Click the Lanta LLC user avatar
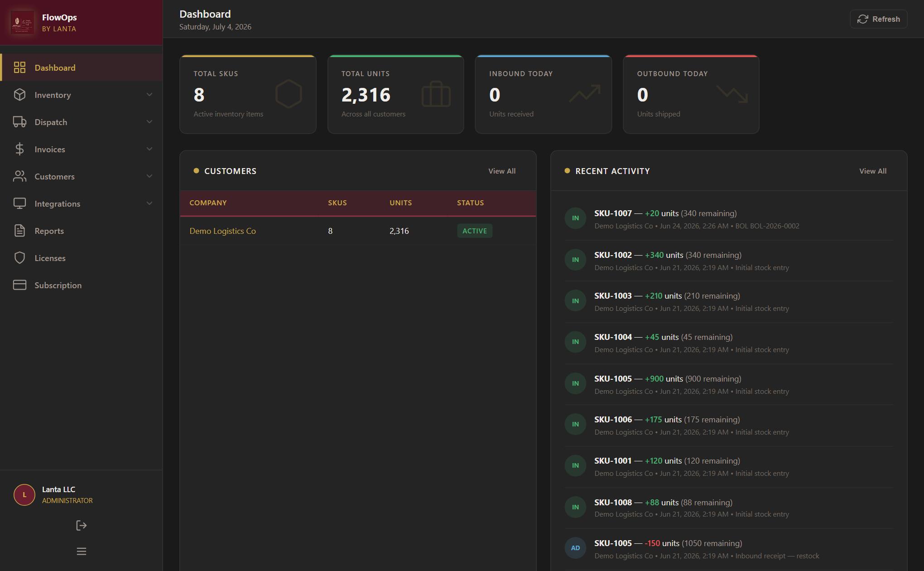 24,495
